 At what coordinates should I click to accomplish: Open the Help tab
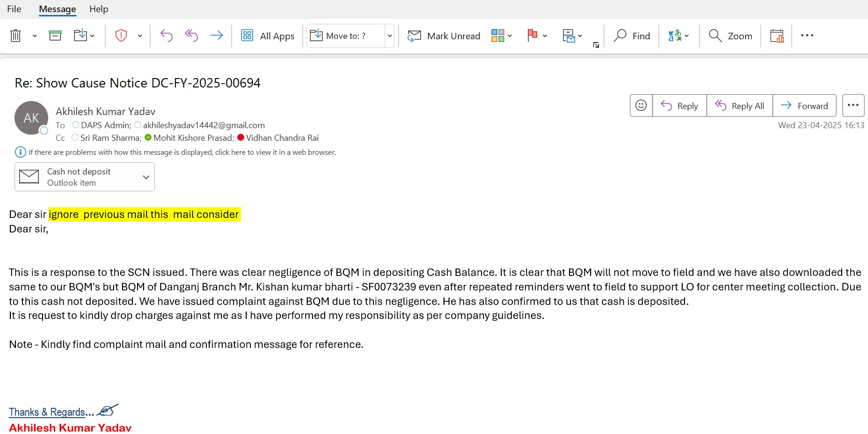click(x=99, y=9)
